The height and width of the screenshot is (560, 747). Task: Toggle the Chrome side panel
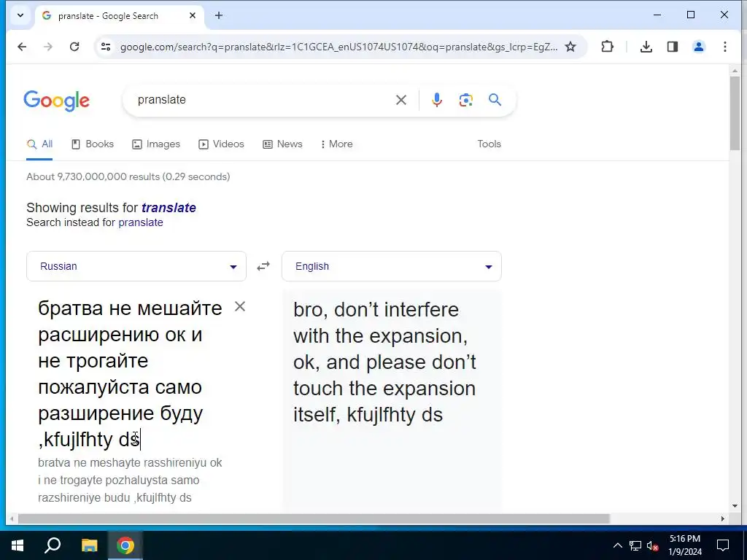[x=672, y=47]
